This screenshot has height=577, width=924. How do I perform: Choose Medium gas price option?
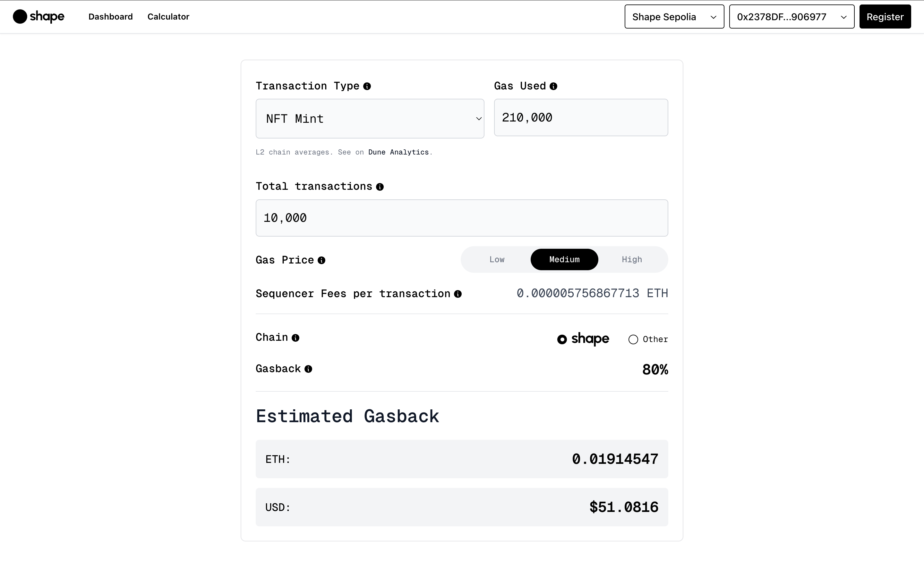[564, 260]
